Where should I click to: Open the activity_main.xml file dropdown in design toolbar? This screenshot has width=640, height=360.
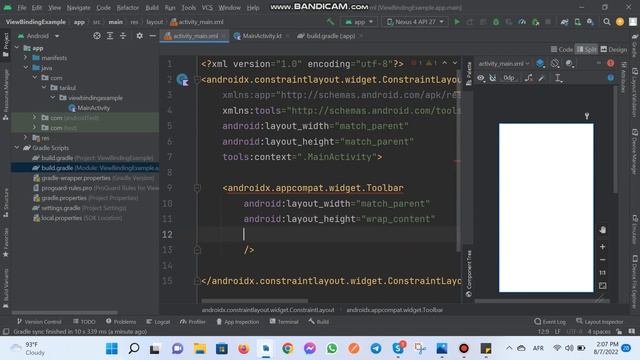click(x=504, y=63)
